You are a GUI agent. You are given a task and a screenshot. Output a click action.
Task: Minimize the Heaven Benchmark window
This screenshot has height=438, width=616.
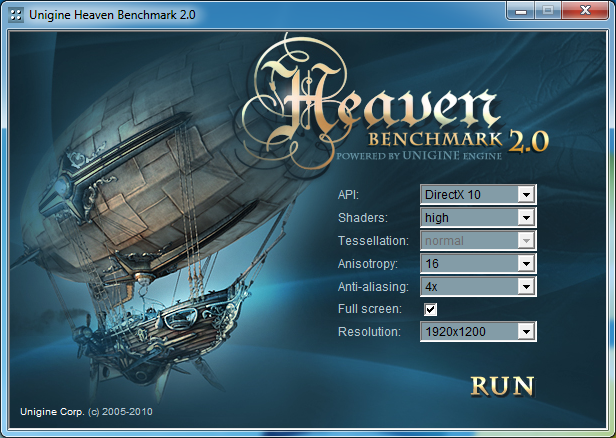[521, 10]
